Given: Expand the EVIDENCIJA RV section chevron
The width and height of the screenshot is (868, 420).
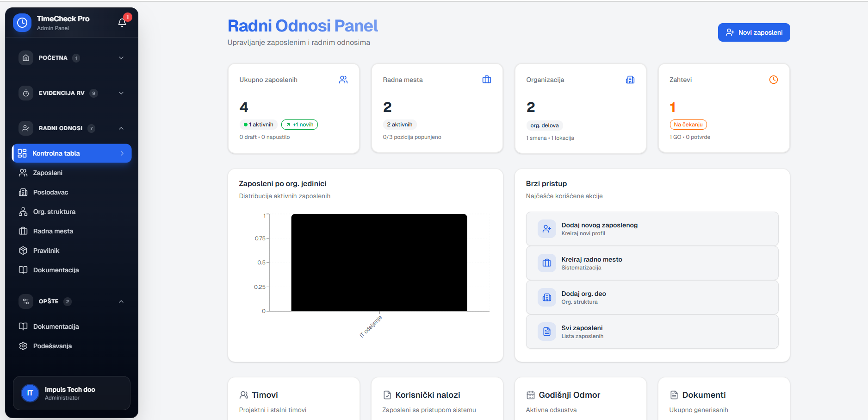Looking at the screenshot, I should (121, 93).
